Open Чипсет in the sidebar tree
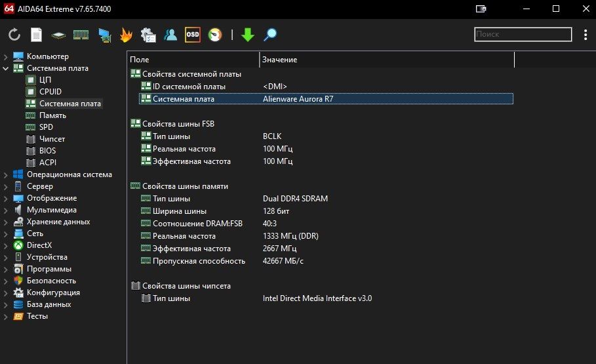 [52, 139]
